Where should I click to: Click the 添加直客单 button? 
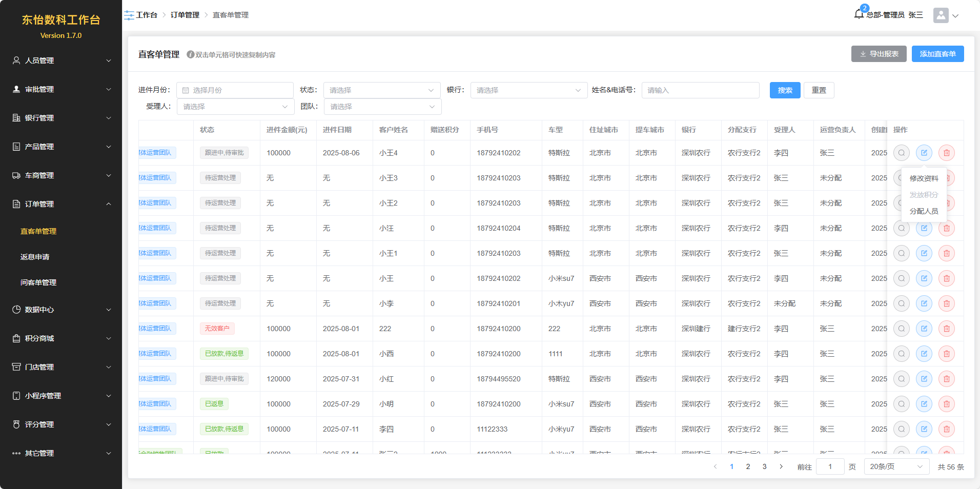[937, 54]
